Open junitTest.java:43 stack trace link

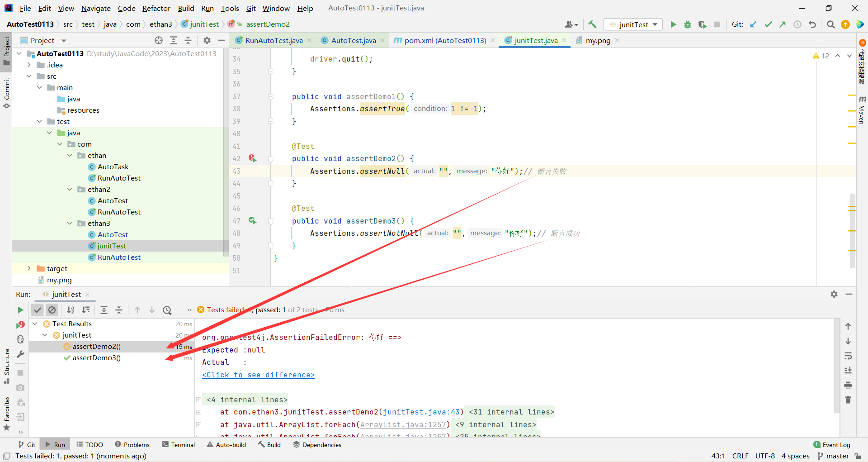(x=421, y=412)
